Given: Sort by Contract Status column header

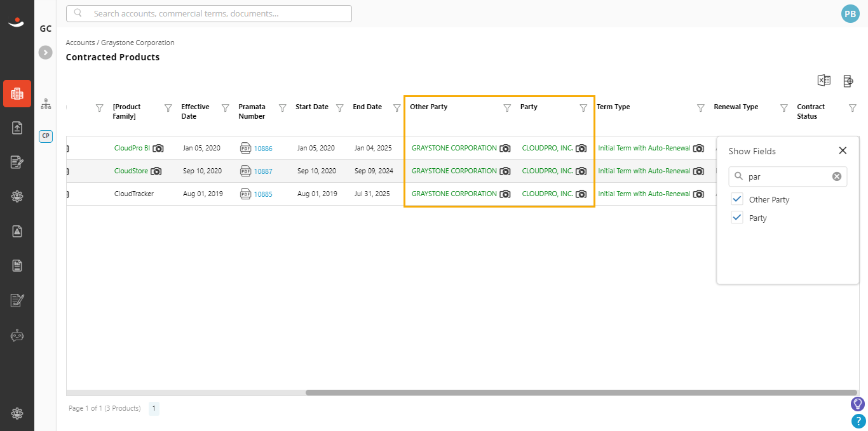Looking at the screenshot, I should [811, 111].
